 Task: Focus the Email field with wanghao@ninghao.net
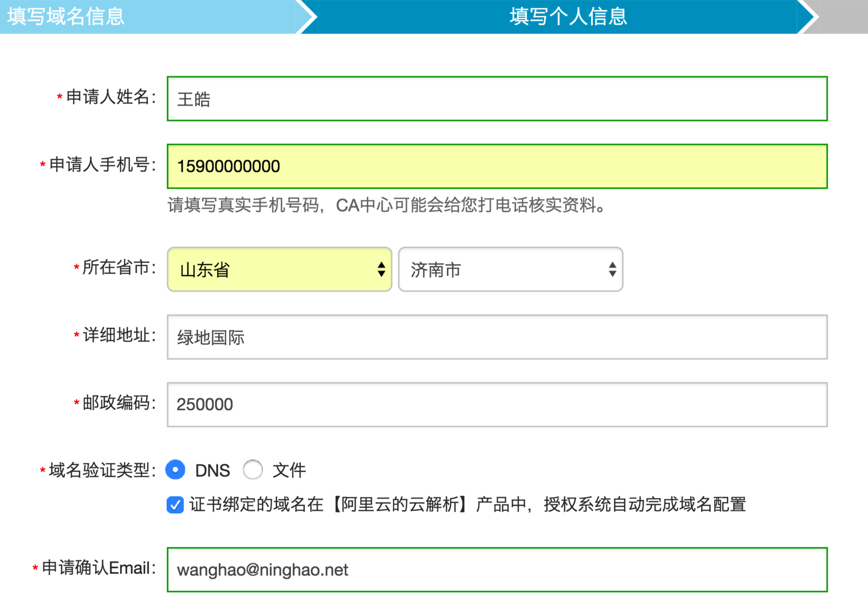(x=497, y=570)
